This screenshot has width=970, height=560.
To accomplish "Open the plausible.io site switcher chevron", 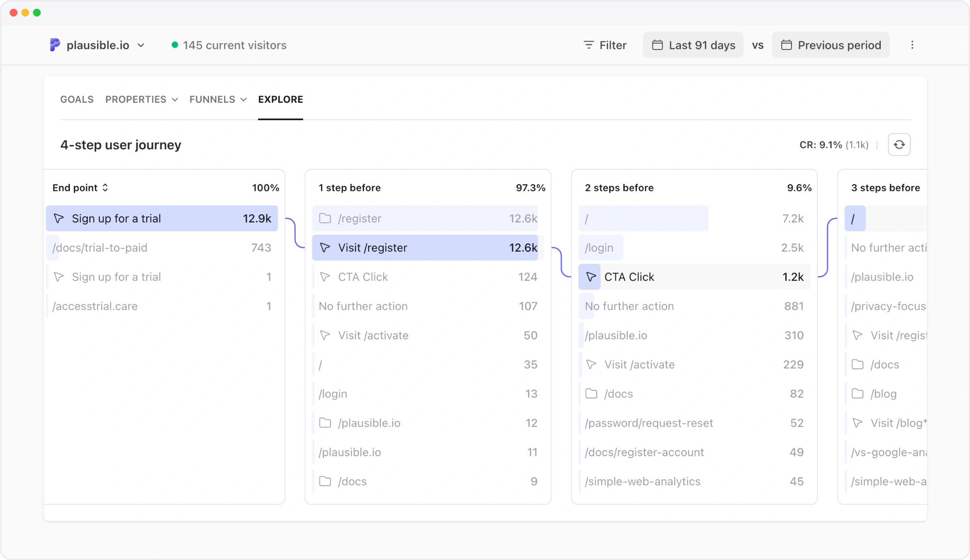I will [x=141, y=45].
